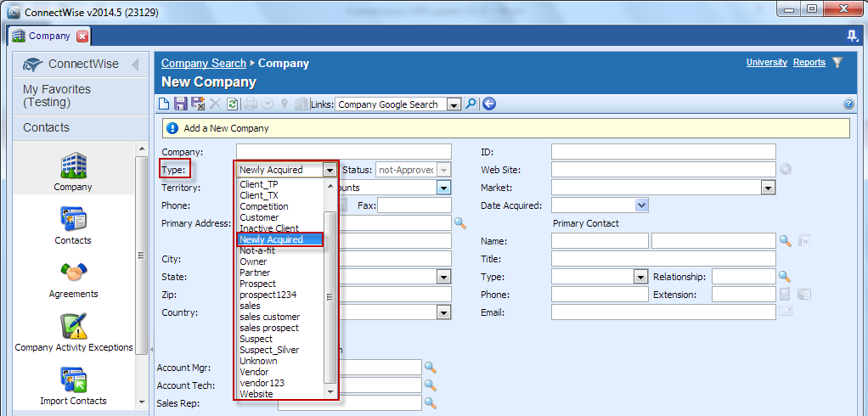Image resolution: width=868 pixels, height=416 pixels.
Task: Open the Country dropdown
Action: tap(444, 312)
